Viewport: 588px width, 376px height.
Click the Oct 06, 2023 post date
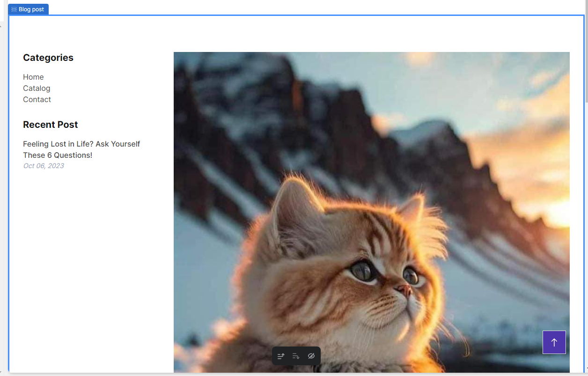pyautogui.click(x=44, y=166)
